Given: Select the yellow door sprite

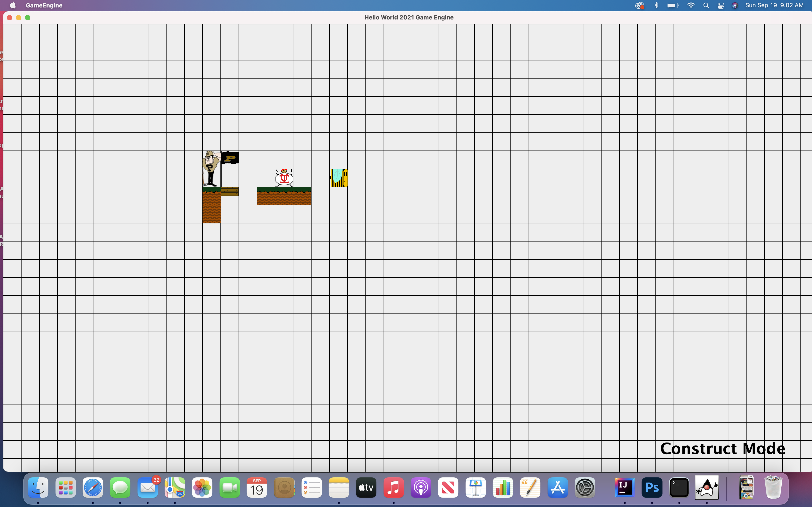Looking at the screenshot, I should tap(338, 178).
